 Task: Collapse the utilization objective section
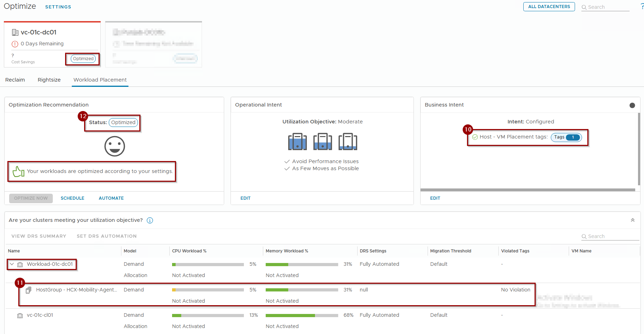coord(632,220)
